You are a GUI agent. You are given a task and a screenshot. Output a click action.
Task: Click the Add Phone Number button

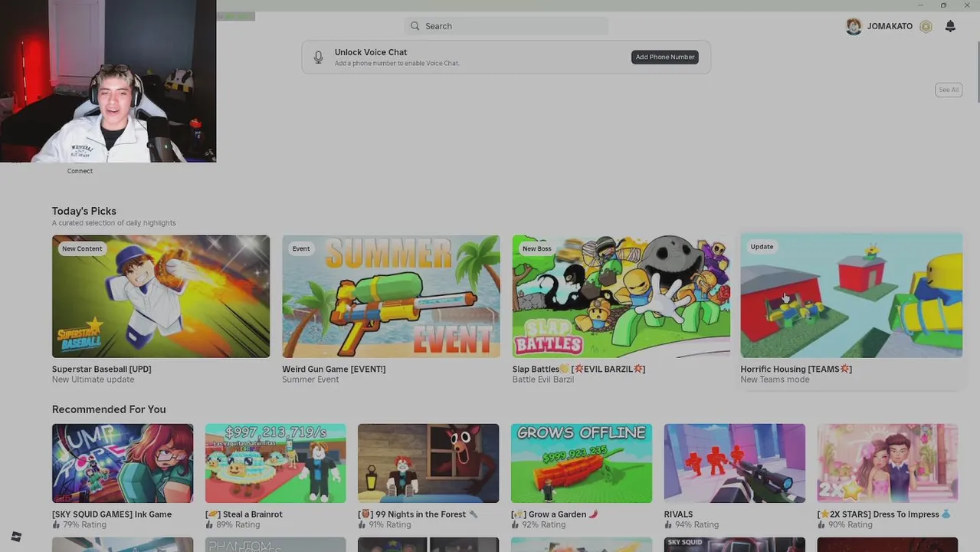click(665, 57)
